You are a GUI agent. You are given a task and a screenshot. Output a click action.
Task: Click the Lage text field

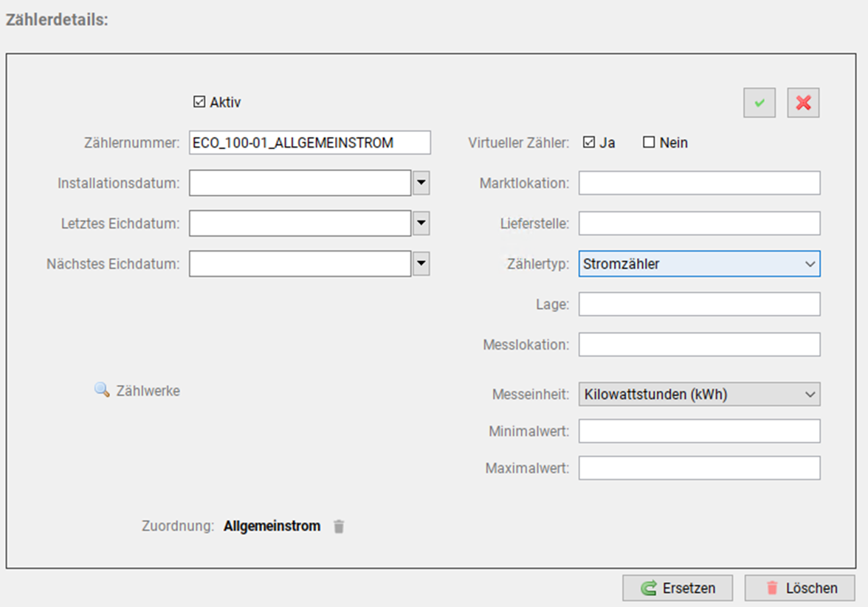pyautogui.click(x=698, y=304)
